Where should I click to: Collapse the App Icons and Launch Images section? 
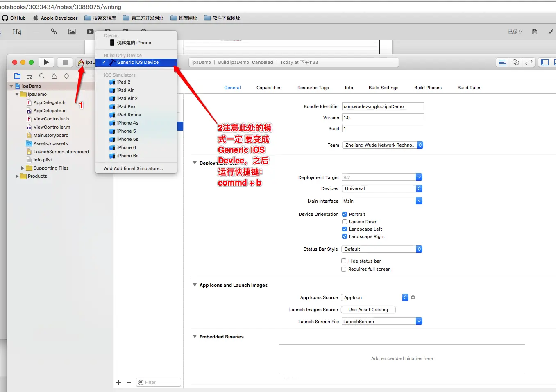coord(195,285)
